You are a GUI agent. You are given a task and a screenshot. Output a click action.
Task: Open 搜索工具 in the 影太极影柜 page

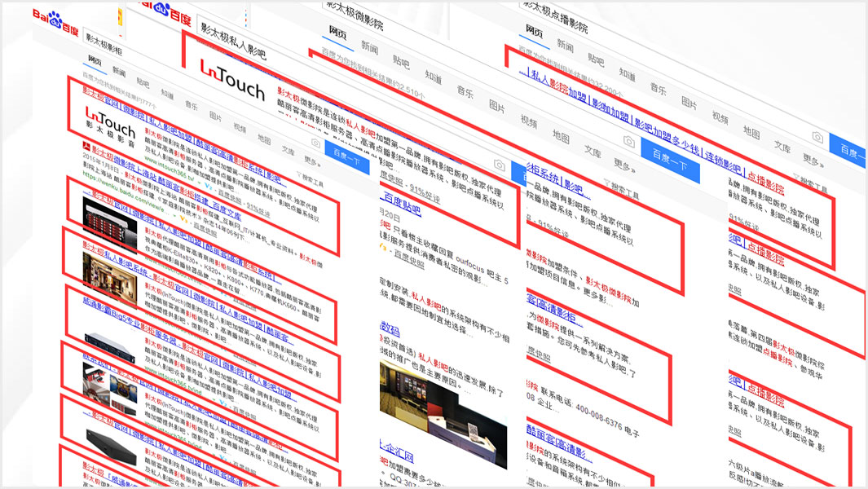[x=311, y=178]
